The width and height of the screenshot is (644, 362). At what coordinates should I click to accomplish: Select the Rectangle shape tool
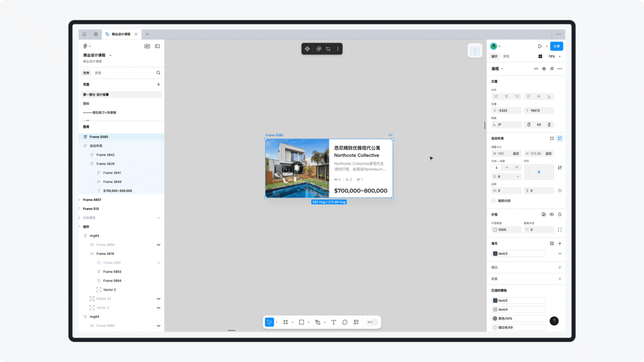click(x=301, y=322)
